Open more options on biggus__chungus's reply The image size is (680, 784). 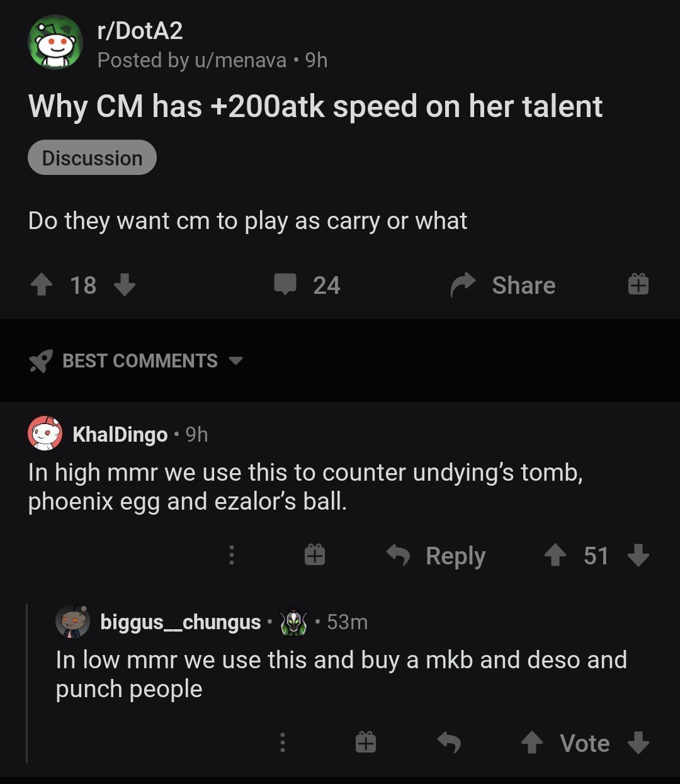tap(283, 743)
